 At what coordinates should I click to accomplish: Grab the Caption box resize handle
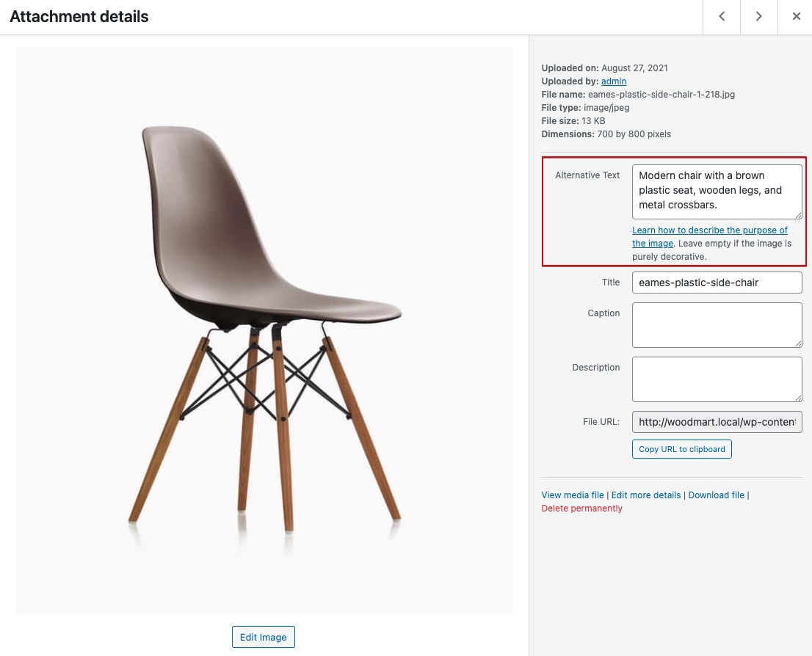pyautogui.click(x=798, y=343)
